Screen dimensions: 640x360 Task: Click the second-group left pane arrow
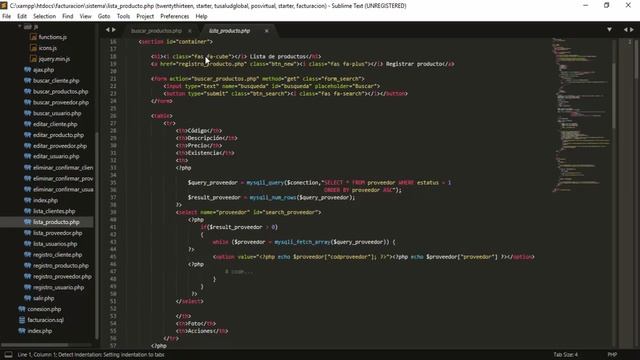click(626, 30)
